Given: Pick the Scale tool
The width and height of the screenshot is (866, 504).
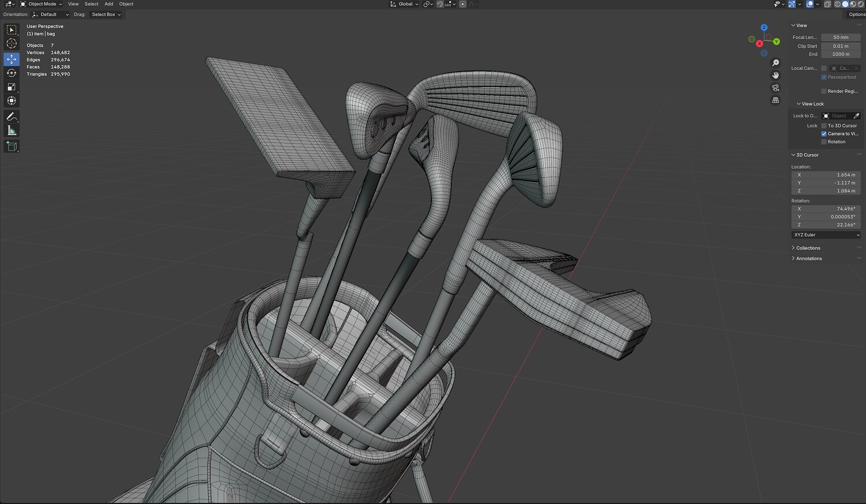Looking at the screenshot, I should (x=12, y=87).
